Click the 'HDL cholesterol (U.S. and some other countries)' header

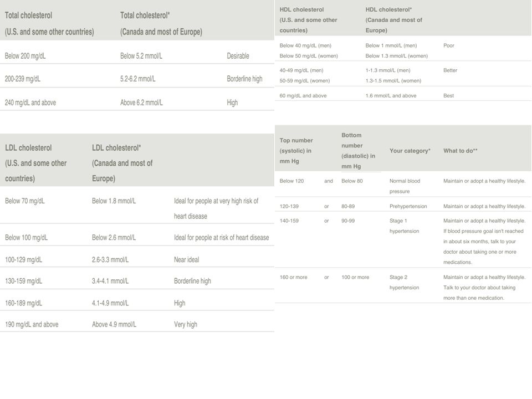(309, 20)
